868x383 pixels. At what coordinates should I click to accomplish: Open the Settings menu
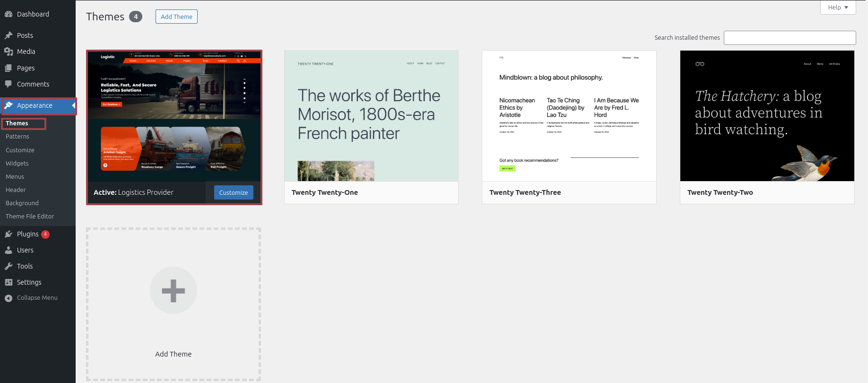tap(38, 282)
